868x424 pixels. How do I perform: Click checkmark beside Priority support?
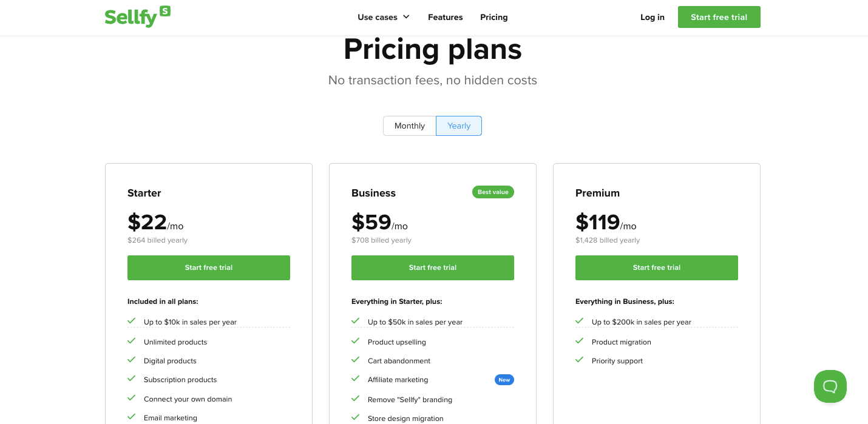579,360
